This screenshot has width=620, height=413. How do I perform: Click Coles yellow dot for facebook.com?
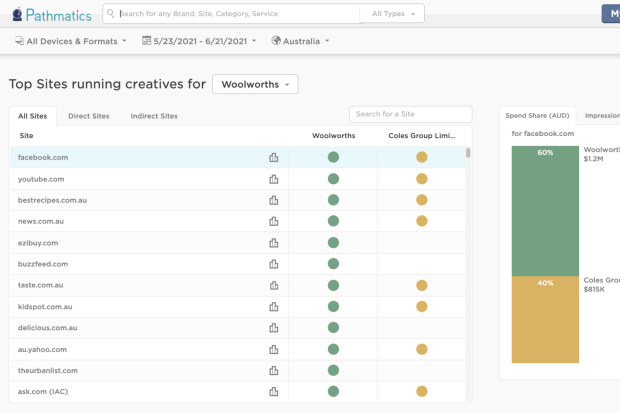[x=422, y=157]
